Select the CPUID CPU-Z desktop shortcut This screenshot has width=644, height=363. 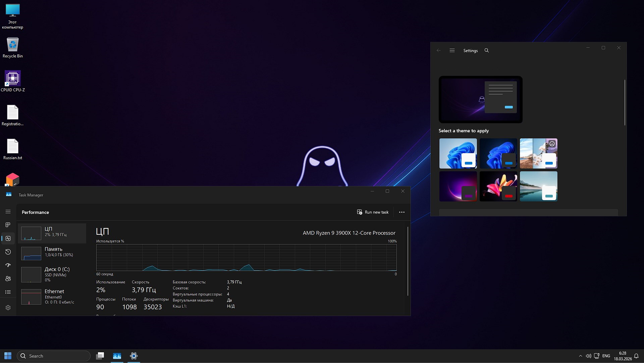pyautogui.click(x=13, y=78)
